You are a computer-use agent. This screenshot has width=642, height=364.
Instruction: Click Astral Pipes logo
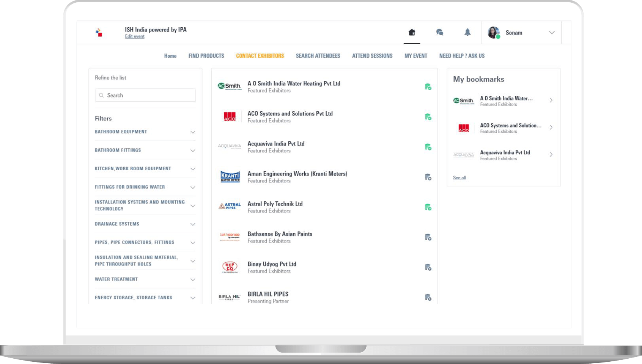tap(230, 206)
